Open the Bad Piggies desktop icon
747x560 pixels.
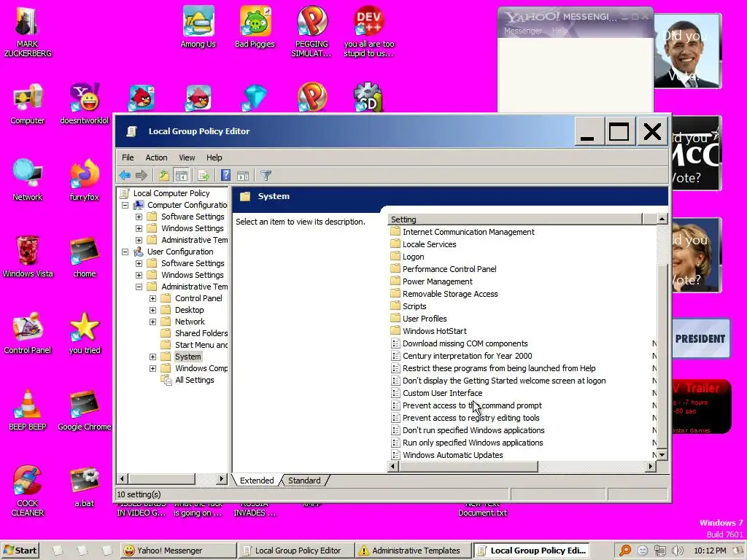coord(255,28)
